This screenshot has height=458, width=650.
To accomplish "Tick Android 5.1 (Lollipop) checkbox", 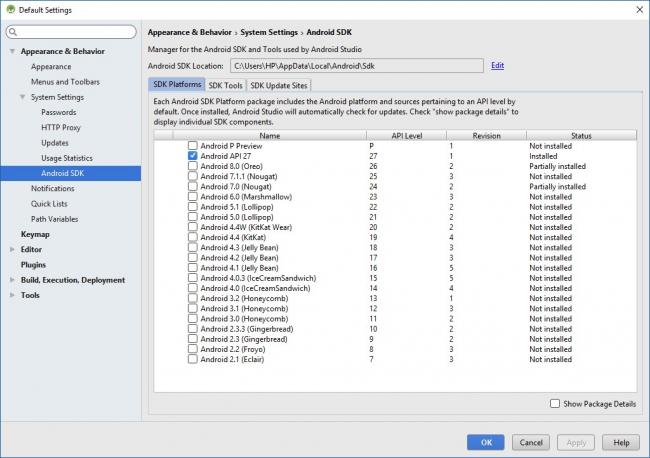I will tap(192, 206).
